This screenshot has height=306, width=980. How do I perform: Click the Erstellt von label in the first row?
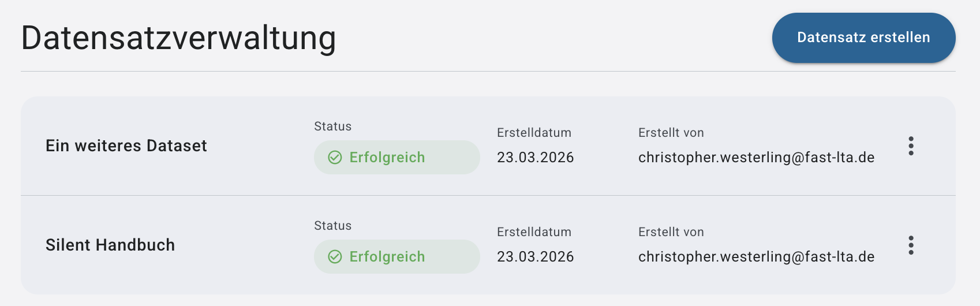coord(671,133)
